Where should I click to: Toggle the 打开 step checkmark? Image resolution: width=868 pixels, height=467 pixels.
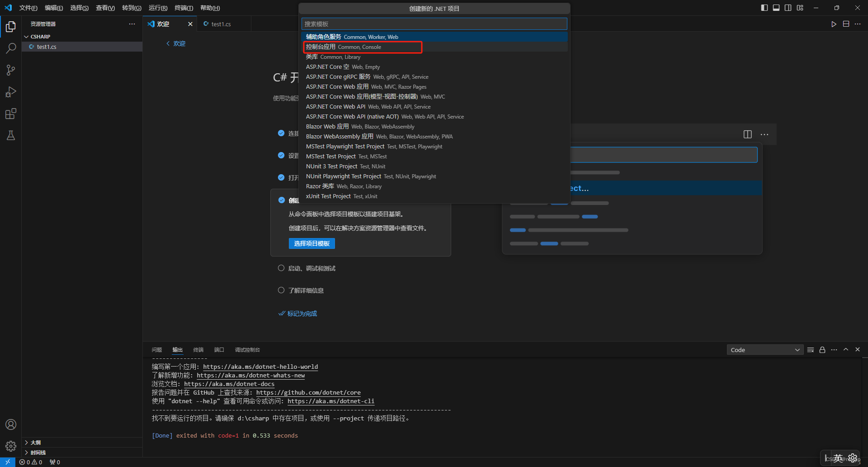click(x=281, y=177)
